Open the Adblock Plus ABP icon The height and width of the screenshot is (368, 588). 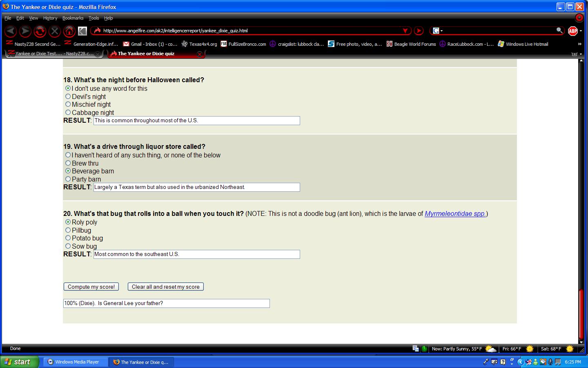click(573, 31)
